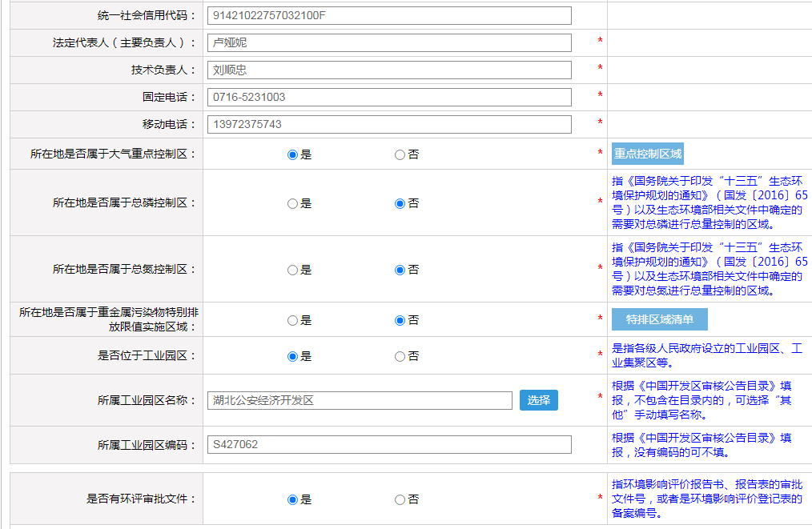
Task: Select 是 for 是否有环评审批文件
Action: pyautogui.click(x=292, y=499)
